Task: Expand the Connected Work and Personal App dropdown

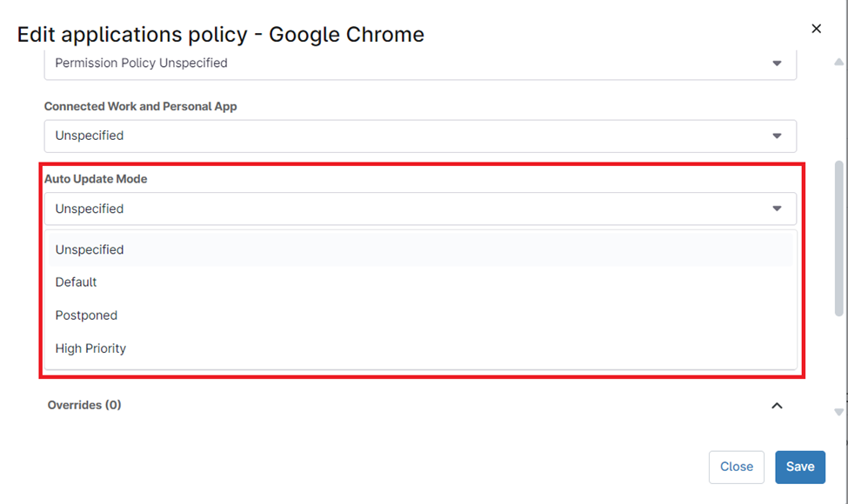Action: coord(420,136)
